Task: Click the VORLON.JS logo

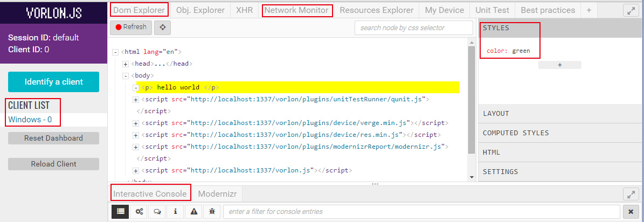Action: click(54, 12)
